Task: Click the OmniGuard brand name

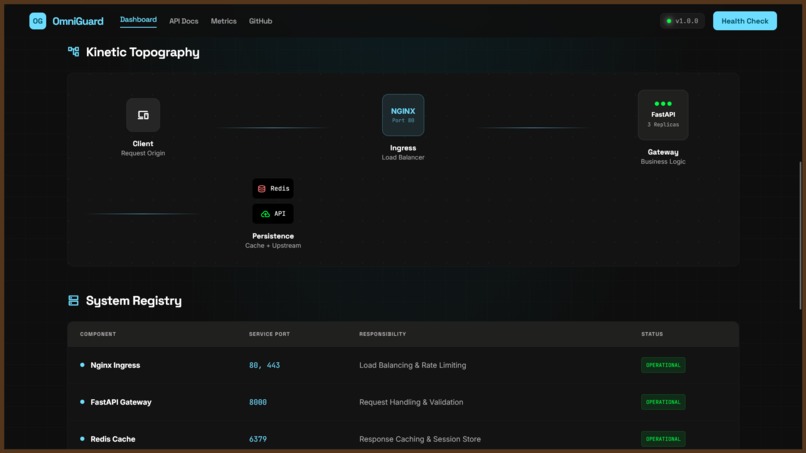Action: [78, 21]
